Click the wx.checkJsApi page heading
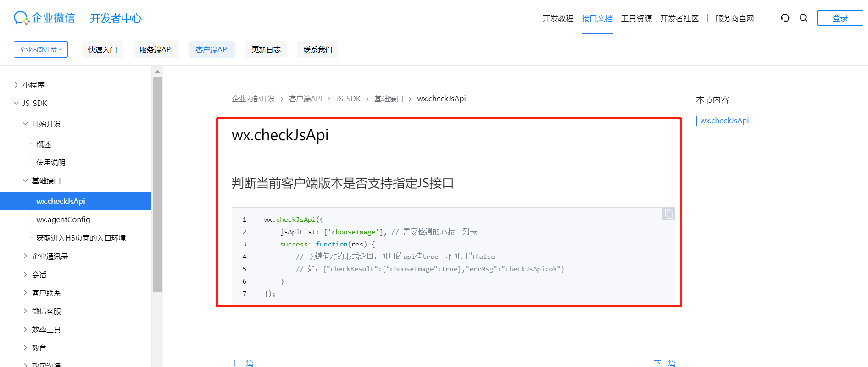The image size is (868, 367). click(280, 135)
